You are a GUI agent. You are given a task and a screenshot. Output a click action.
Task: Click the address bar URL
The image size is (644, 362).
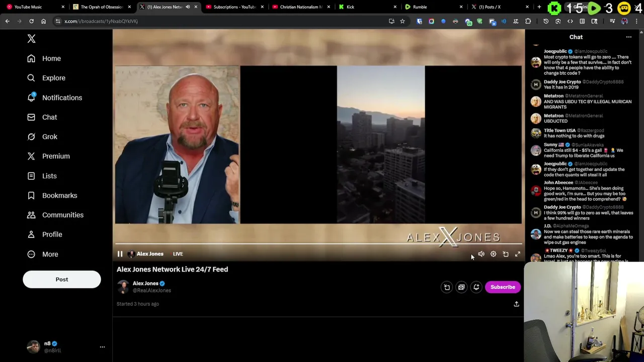tap(101, 21)
